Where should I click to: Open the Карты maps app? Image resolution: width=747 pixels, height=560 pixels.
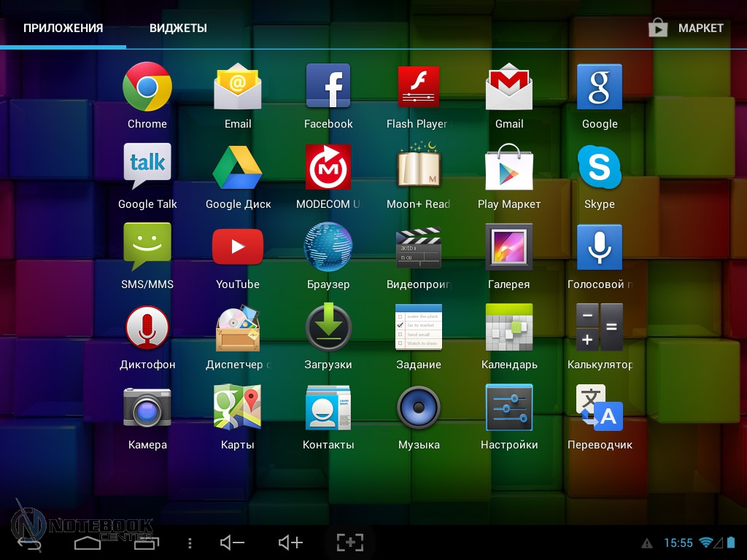[238, 408]
